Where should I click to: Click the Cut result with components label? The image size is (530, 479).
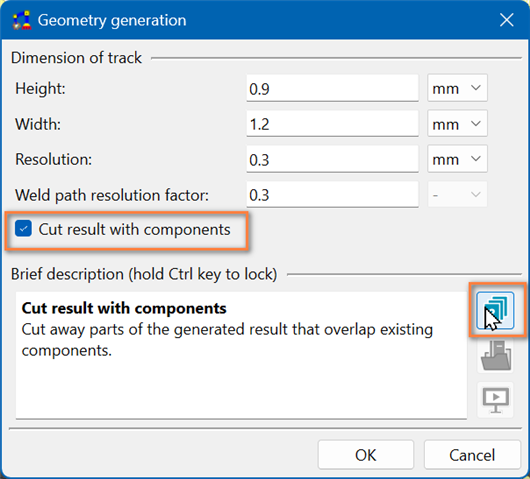(x=134, y=229)
